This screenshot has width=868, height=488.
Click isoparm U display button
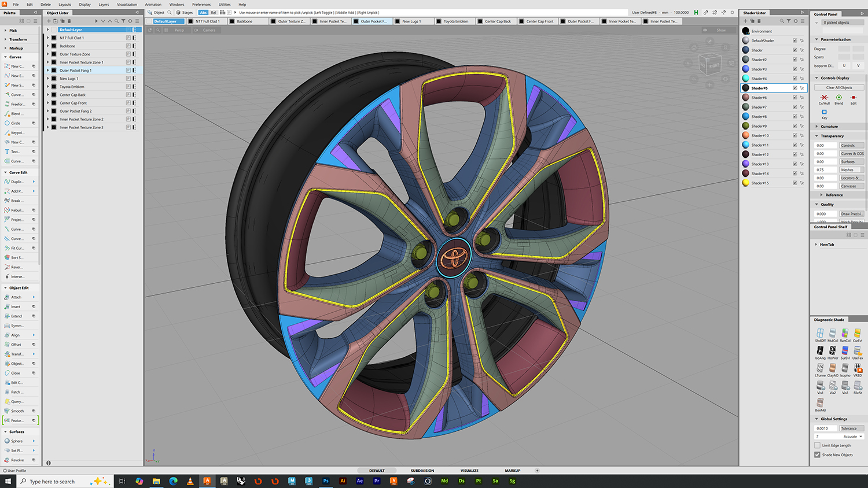tap(844, 65)
